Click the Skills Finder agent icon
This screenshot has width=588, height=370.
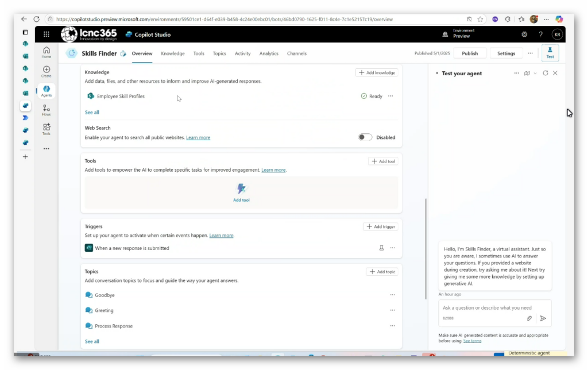[x=72, y=53]
